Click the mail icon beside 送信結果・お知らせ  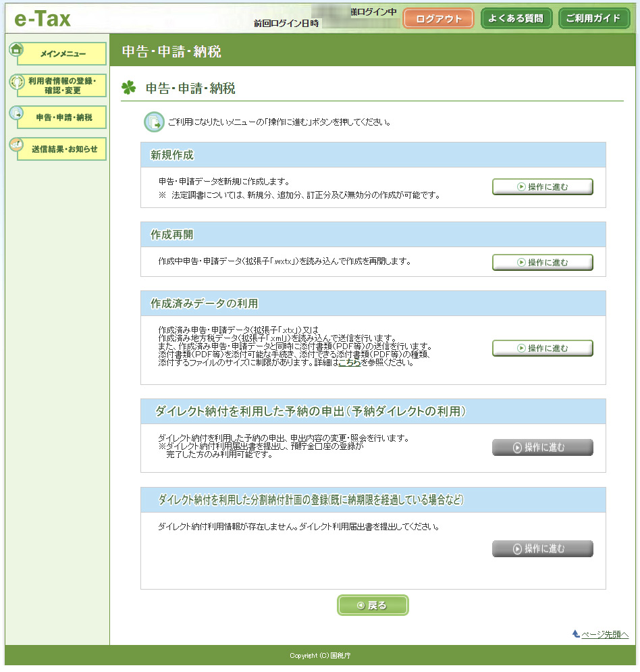tap(16, 145)
